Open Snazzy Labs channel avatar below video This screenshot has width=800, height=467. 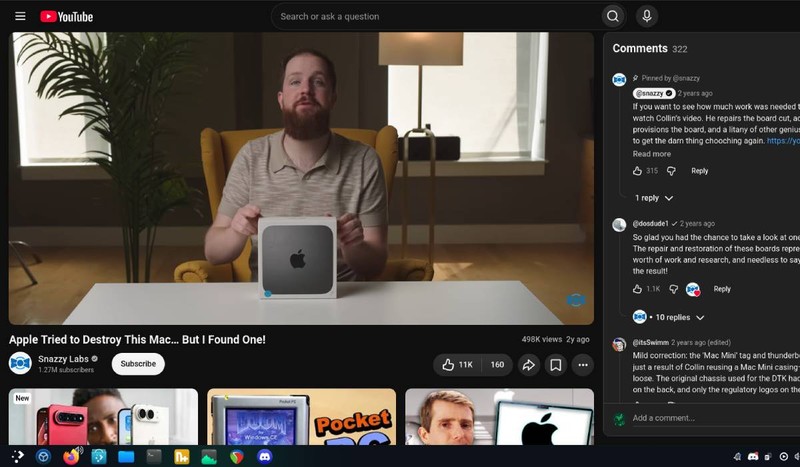tap(20, 363)
